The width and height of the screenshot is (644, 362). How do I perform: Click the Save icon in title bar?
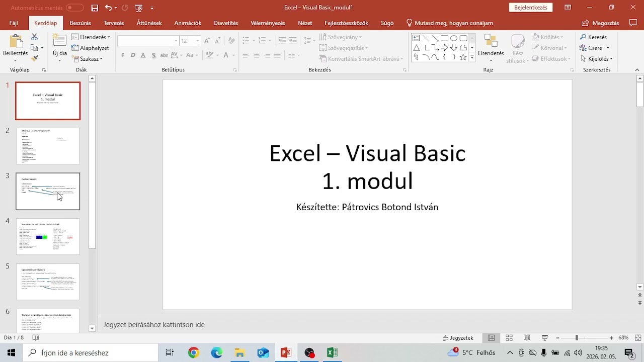pyautogui.click(x=95, y=8)
